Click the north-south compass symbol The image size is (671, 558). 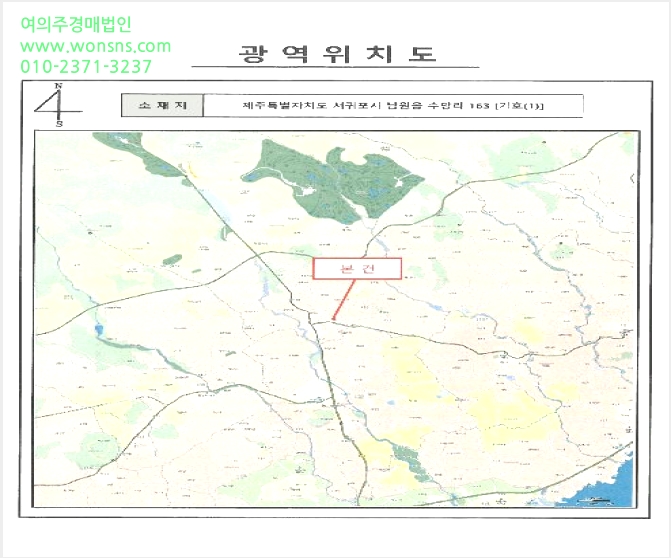(x=57, y=105)
